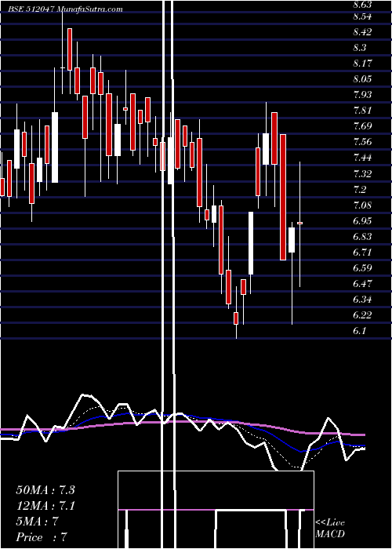Click the 12MA : 7.1 indicator text

pos(45,506)
